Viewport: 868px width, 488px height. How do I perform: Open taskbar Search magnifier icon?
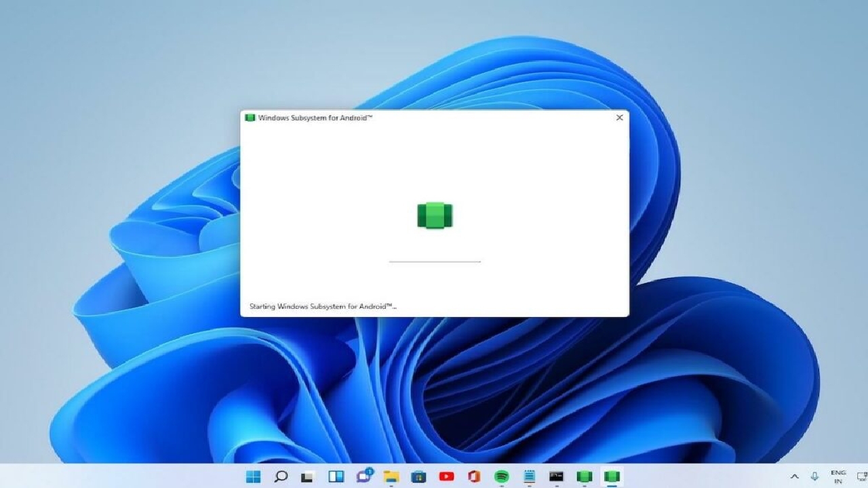[281, 476]
